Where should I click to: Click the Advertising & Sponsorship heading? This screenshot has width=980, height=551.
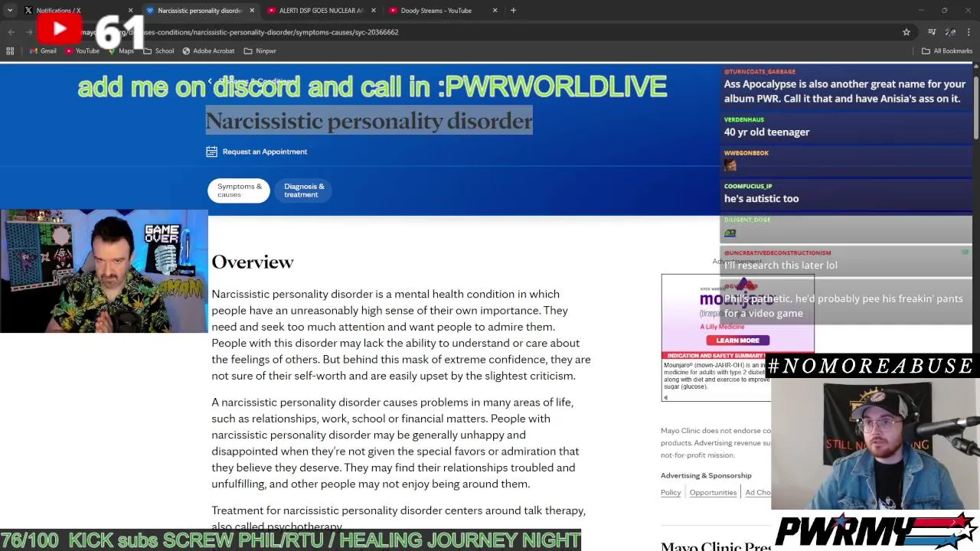click(x=706, y=475)
